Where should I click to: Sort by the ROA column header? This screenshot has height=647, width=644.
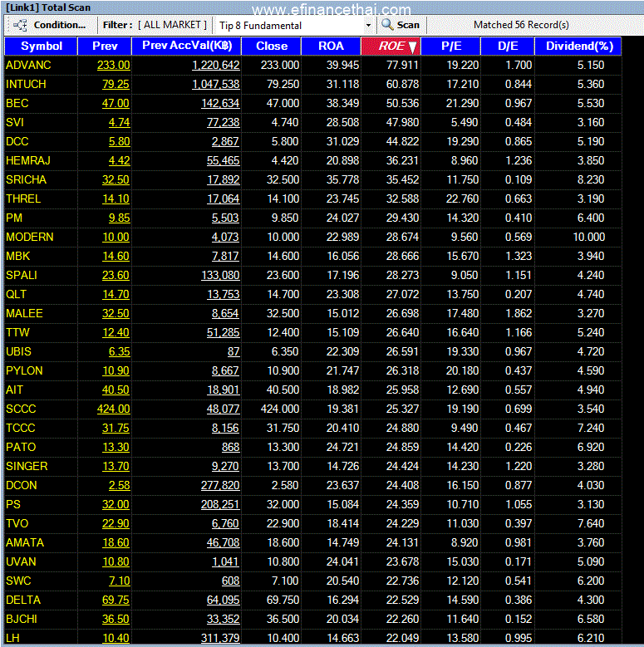[331, 46]
